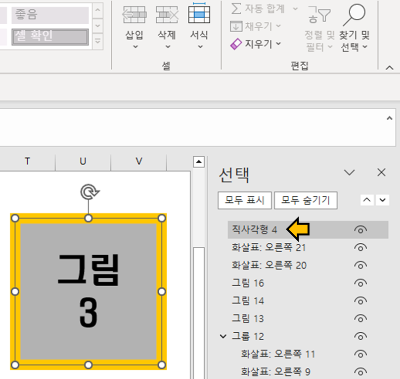Open the 삽입 dropdown arrow
400x379 pixels.
pyautogui.click(x=135, y=47)
